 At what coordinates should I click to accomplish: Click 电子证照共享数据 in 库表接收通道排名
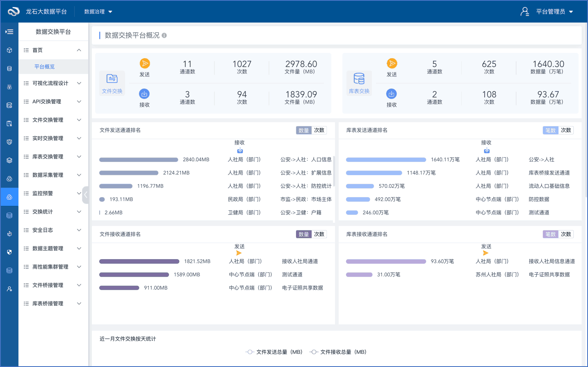tap(549, 275)
